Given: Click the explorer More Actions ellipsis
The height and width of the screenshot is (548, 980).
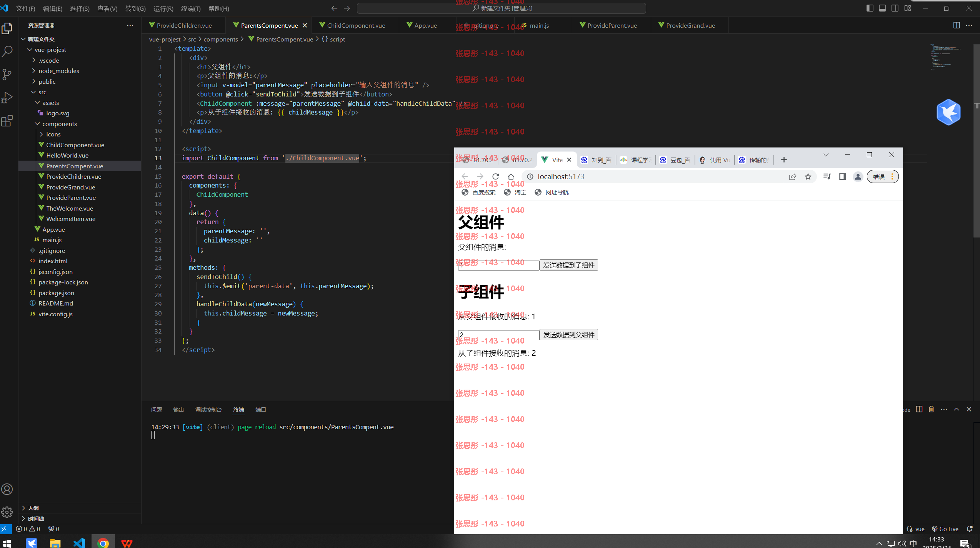Looking at the screenshot, I should click(130, 25).
